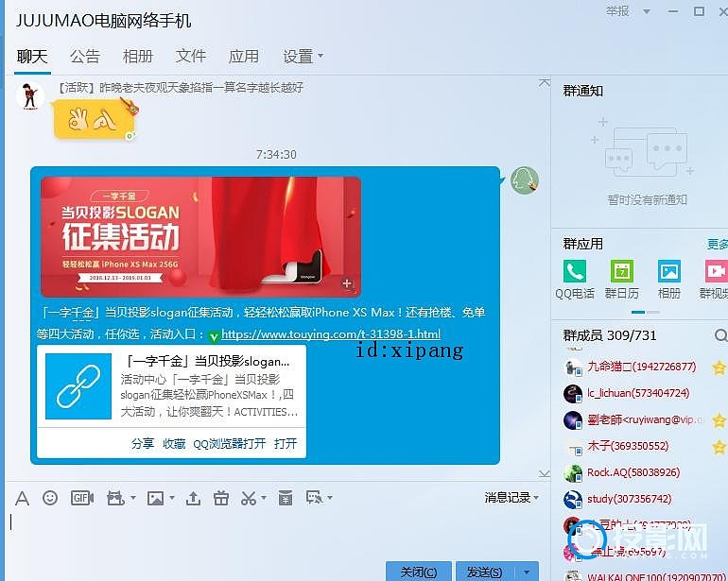This screenshot has width=728, height=581.
Task: Open the 群视频 video app
Action: click(717, 272)
